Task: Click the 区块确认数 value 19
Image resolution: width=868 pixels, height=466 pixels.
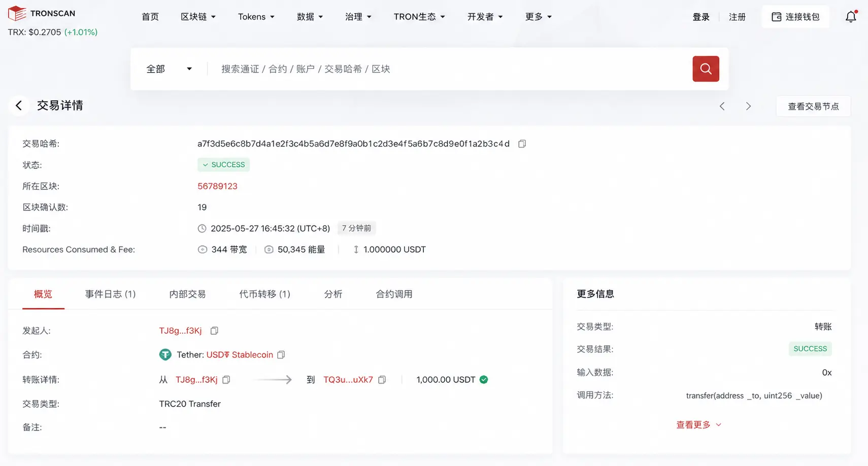Action: pos(202,207)
